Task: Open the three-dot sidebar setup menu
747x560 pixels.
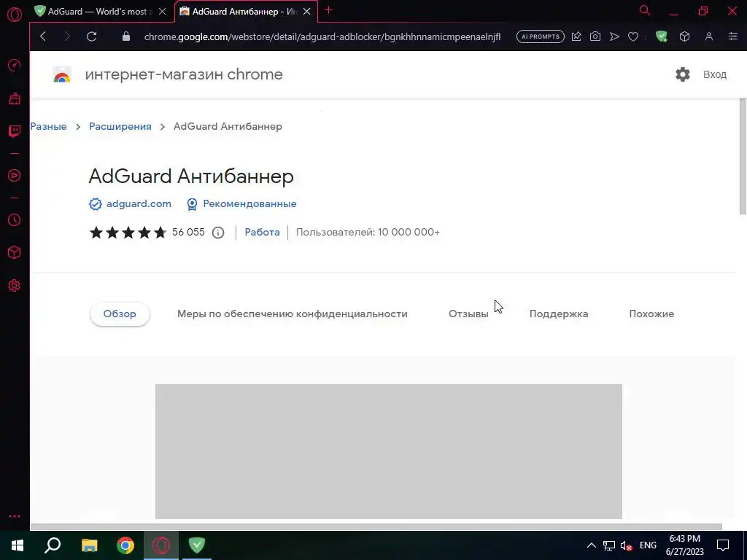Action: pos(15,516)
